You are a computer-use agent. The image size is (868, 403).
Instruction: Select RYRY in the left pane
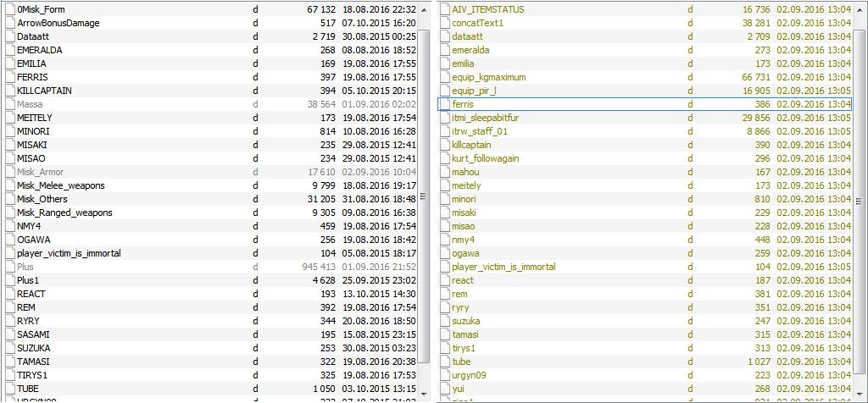click(210, 321)
